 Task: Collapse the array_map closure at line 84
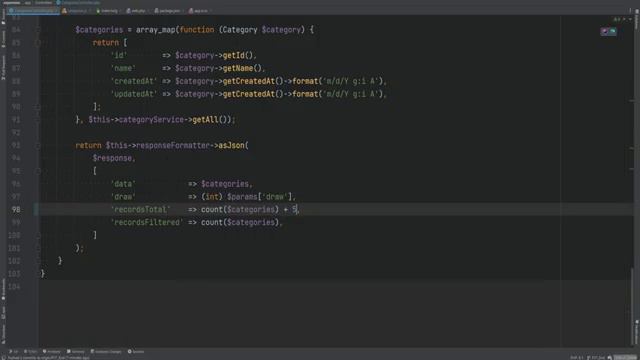(37, 30)
